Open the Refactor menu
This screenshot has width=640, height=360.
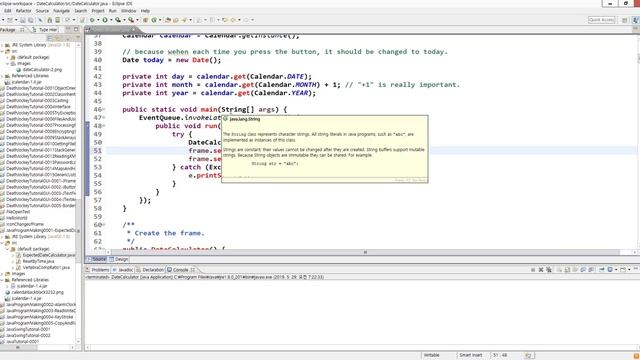(23, 11)
